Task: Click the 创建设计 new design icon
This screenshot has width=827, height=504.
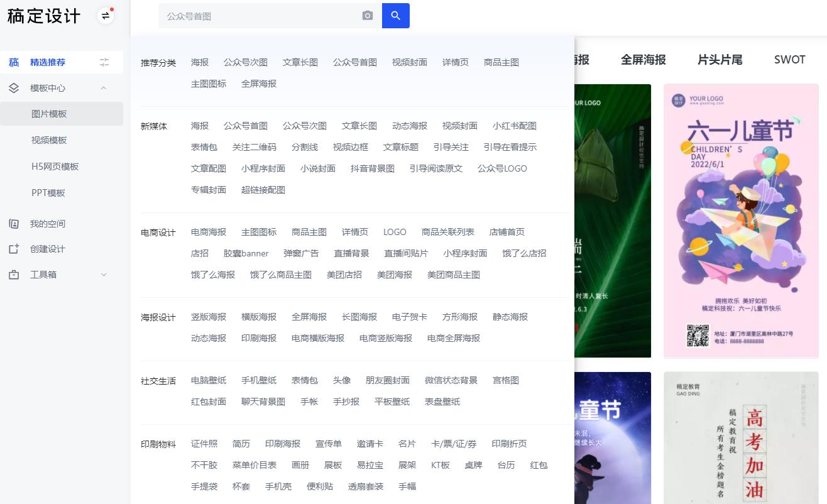Action: tap(14, 248)
